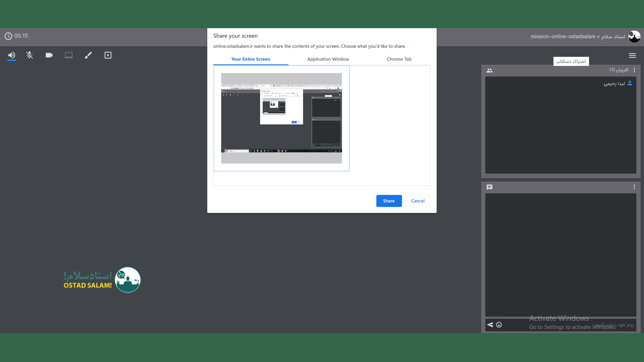This screenshot has height=362, width=644.
Task: Click the desktop sharing laptop icon
Action: click(x=68, y=55)
